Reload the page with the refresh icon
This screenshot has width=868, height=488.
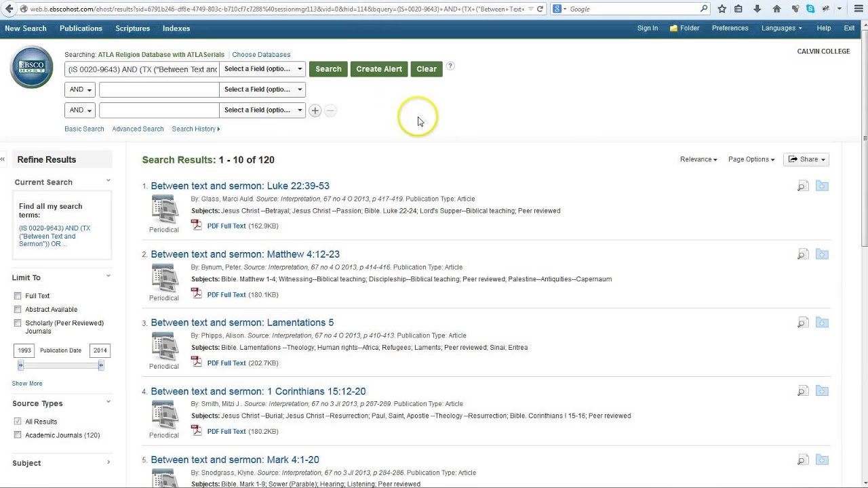coord(540,9)
